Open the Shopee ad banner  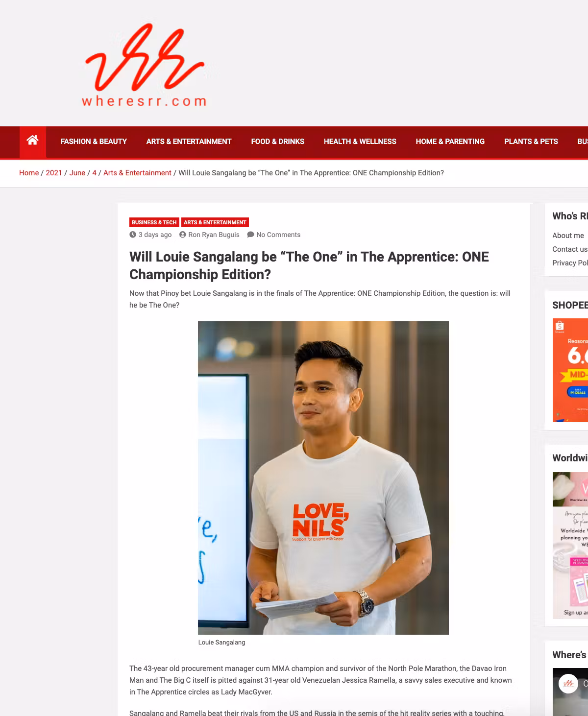[570, 370]
